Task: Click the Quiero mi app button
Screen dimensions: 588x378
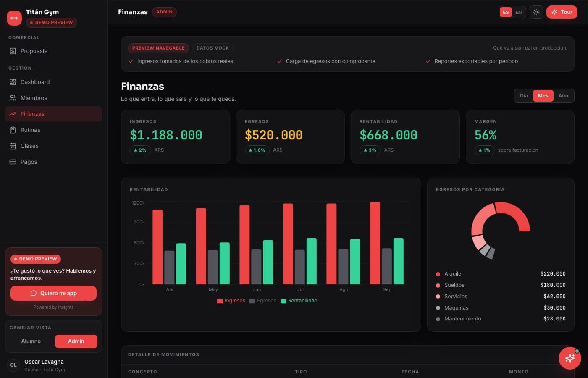Action: pos(53,293)
